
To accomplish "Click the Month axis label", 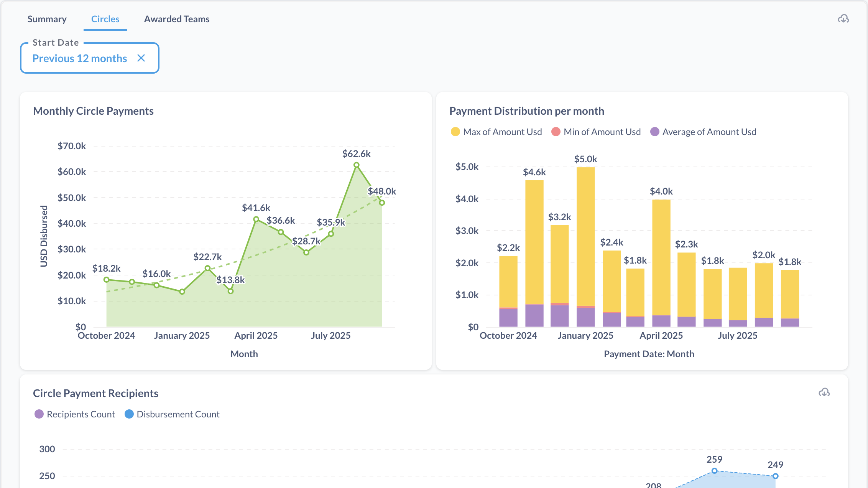I will [x=244, y=354].
